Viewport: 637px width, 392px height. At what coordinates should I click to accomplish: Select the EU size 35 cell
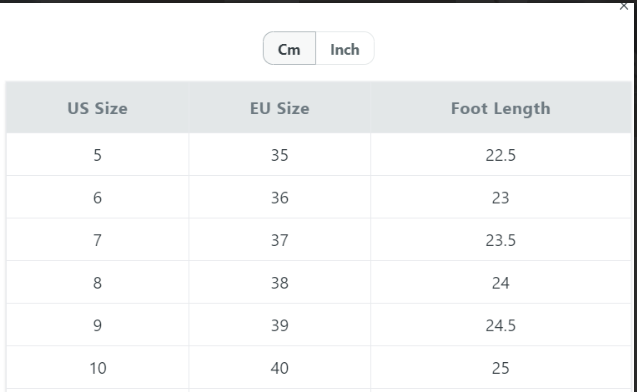click(x=280, y=155)
